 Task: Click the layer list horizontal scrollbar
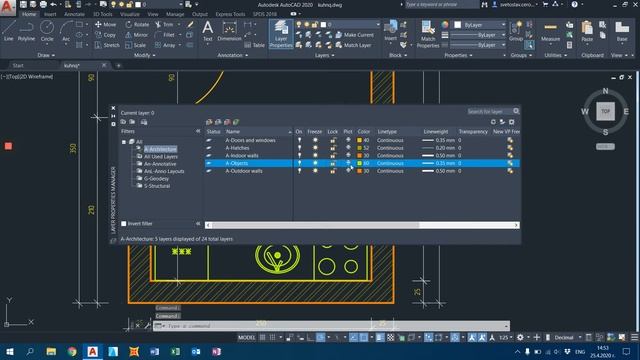point(315,225)
